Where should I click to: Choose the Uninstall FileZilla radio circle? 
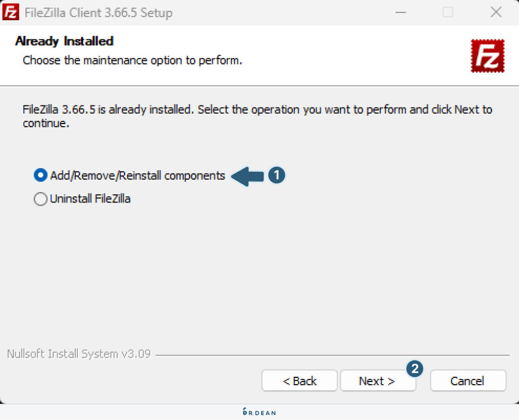(x=40, y=199)
